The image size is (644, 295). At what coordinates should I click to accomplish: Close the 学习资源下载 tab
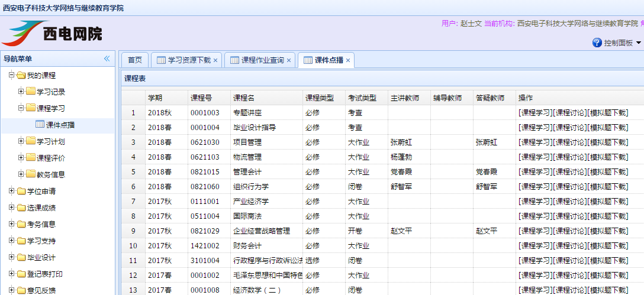215,60
